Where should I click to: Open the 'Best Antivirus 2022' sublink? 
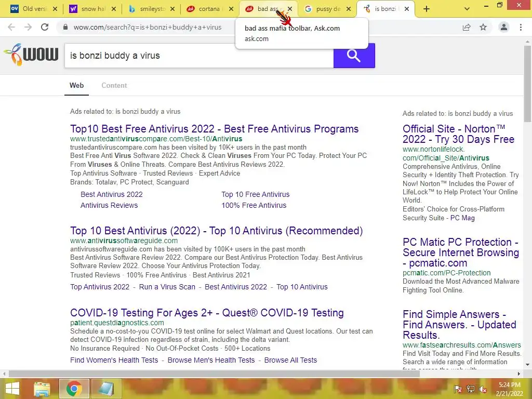coord(112,194)
